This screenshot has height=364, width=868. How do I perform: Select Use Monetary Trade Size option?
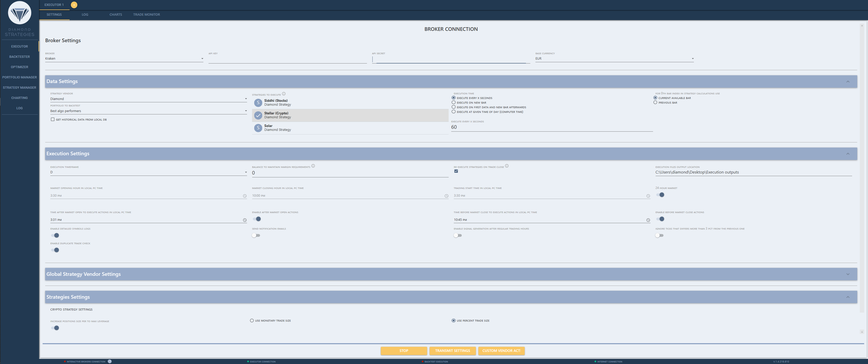click(252, 321)
